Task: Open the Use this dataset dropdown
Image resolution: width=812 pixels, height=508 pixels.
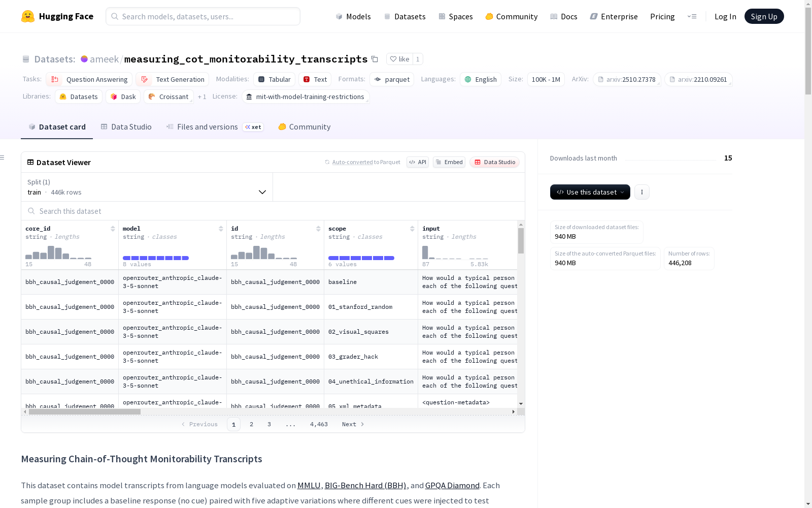Action: click(590, 192)
